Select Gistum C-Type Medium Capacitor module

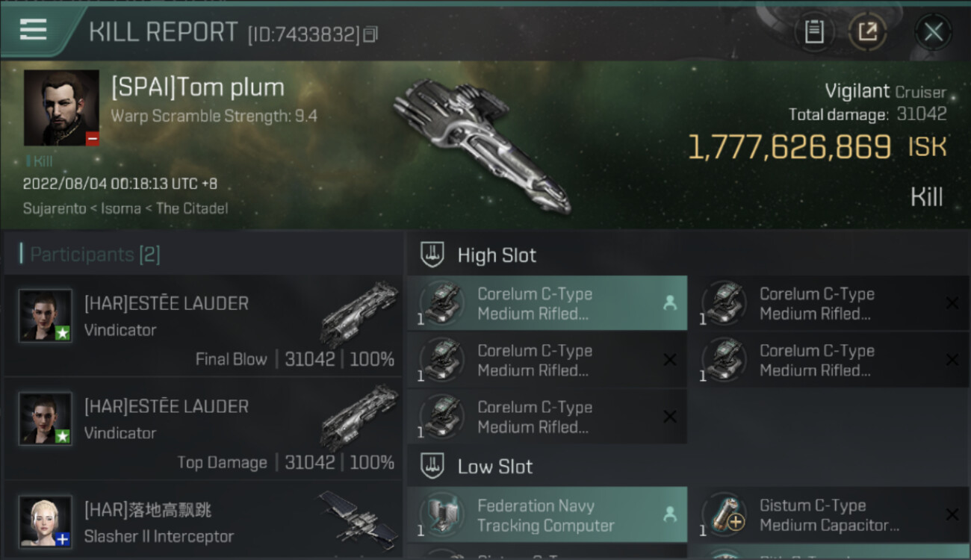pyautogui.click(x=829, y=515)
